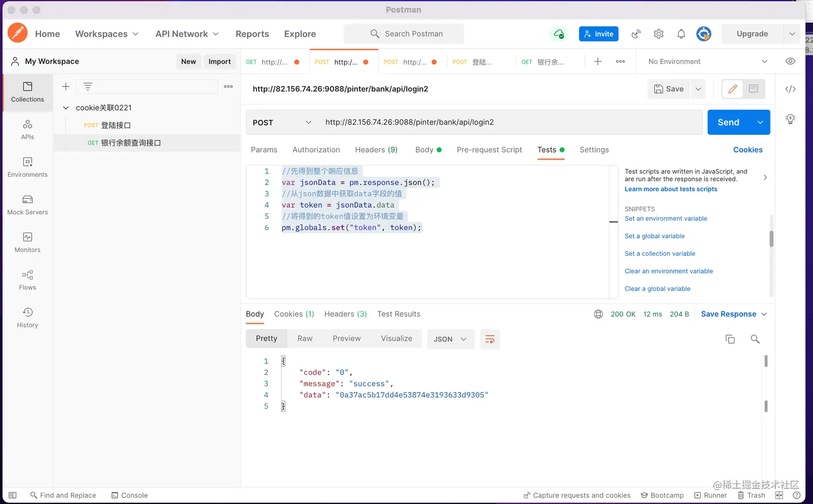Open Find and Replace
This screenshot has width=813, height=504.
(x=63, y=495)
